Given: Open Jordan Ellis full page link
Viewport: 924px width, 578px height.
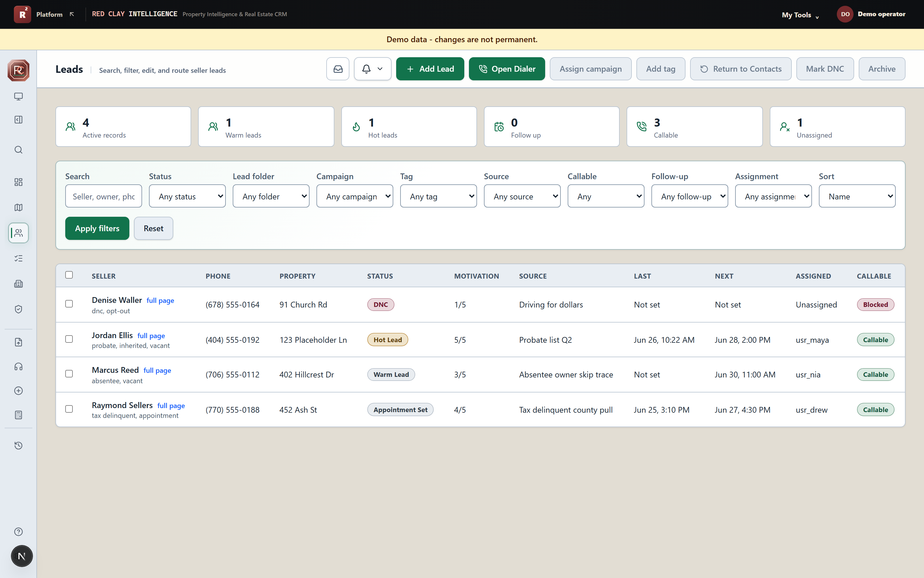Looking at the screenshot, I should pyautogui.click(x=151, y=336).
